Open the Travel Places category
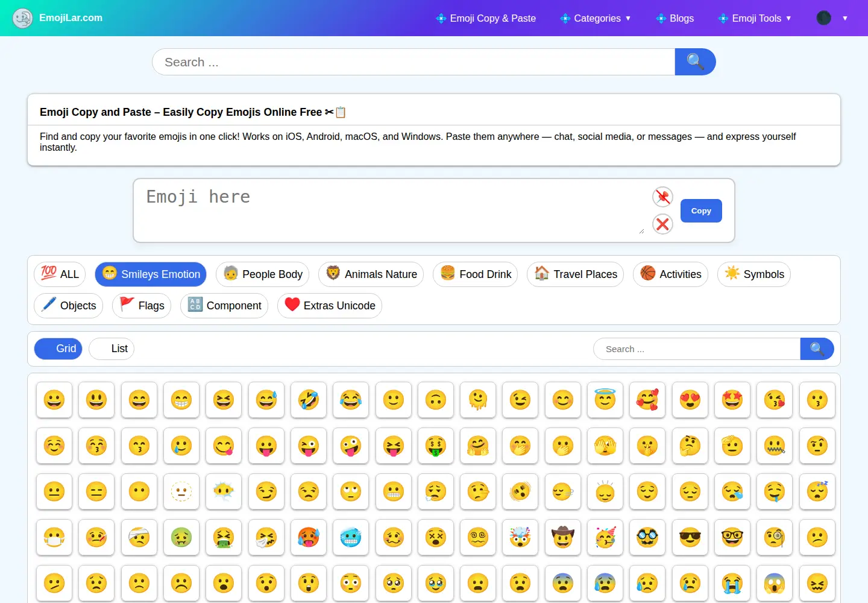 pyautogui.click(x=576, y=274)
